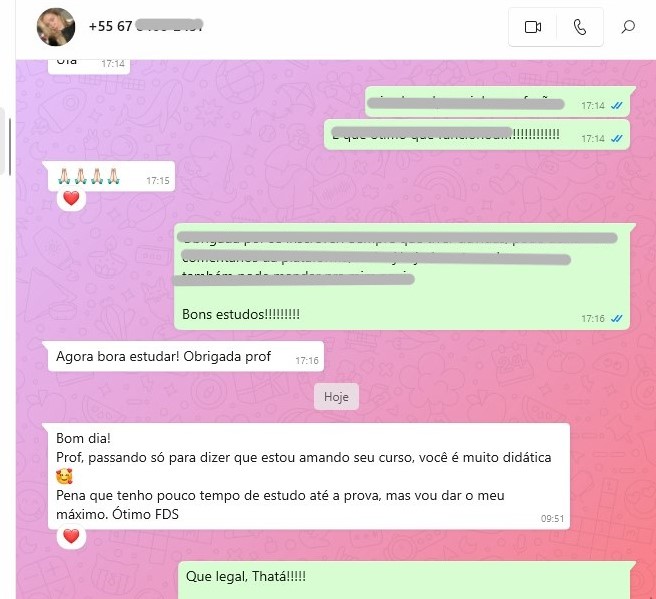
Task: Click heart reaction under Bom dia message
Action: coord(71,536)
